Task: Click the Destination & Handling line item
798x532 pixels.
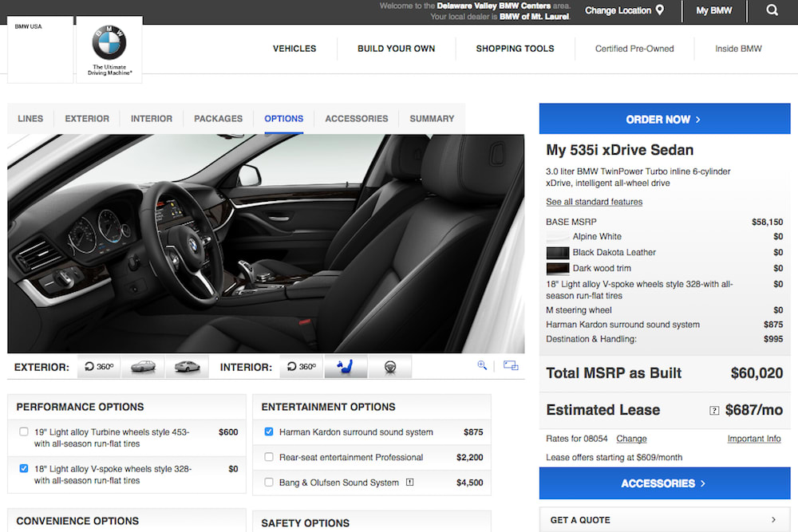Action: coord(665,339)
